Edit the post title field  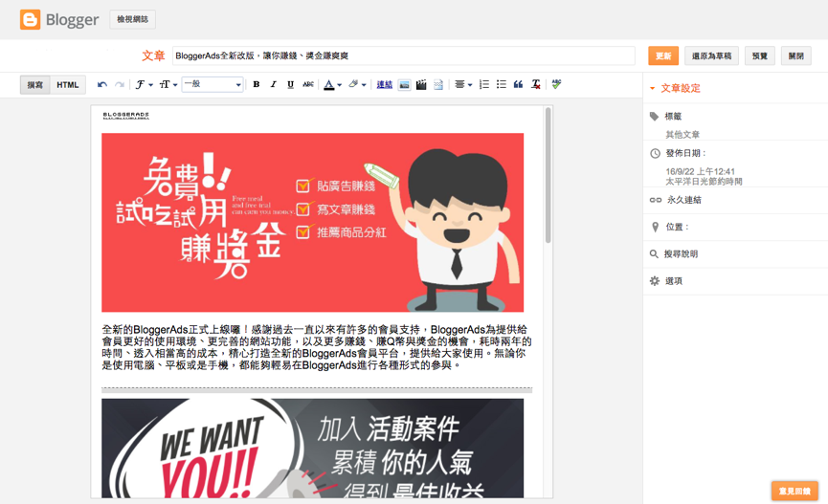403,55
